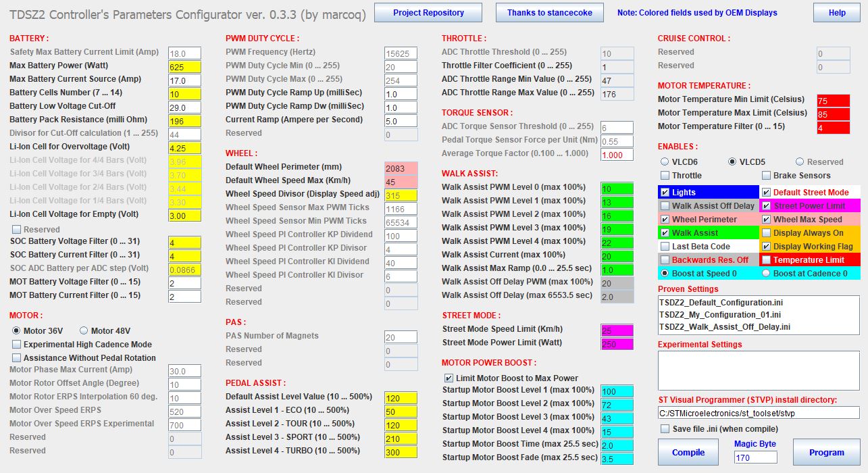Enable Experimental High Cadence Mode checkbox
868x473 pixels.
tap(17, 345)
